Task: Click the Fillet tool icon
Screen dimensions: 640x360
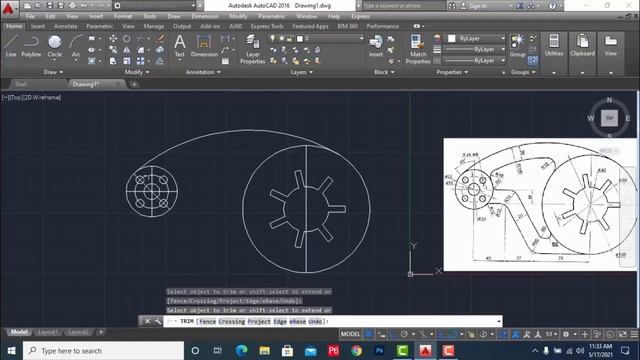Action: click(140, 50)
